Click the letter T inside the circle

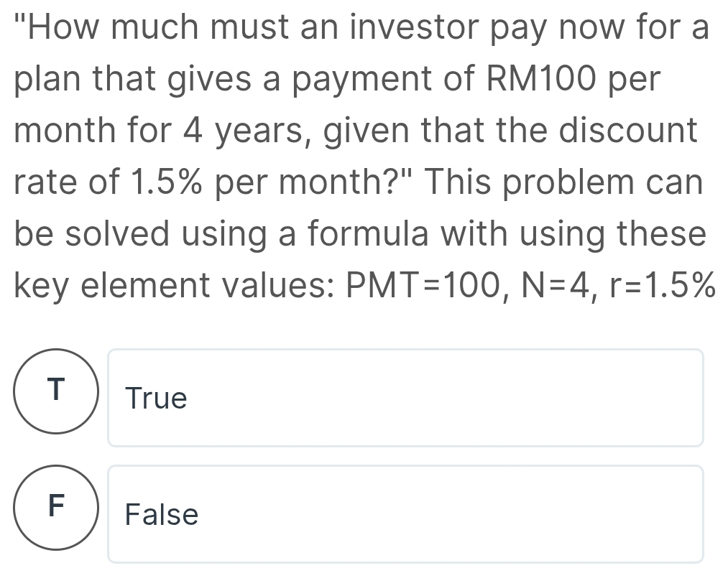coord(57,389)
